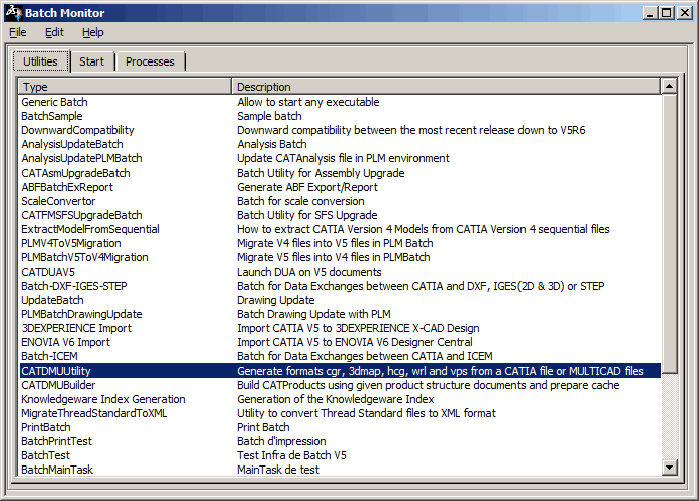The width and height of the screenshot is (699, 501).
Task: Select the DownwardCompatibility utility
Action: click(x=78, y=130)
